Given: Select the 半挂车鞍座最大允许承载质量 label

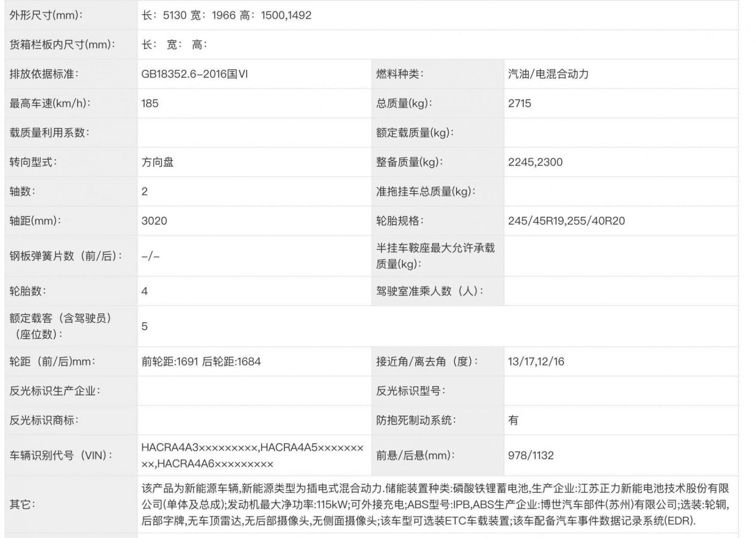Looking at the screenshot, I should tap(435, 256).
